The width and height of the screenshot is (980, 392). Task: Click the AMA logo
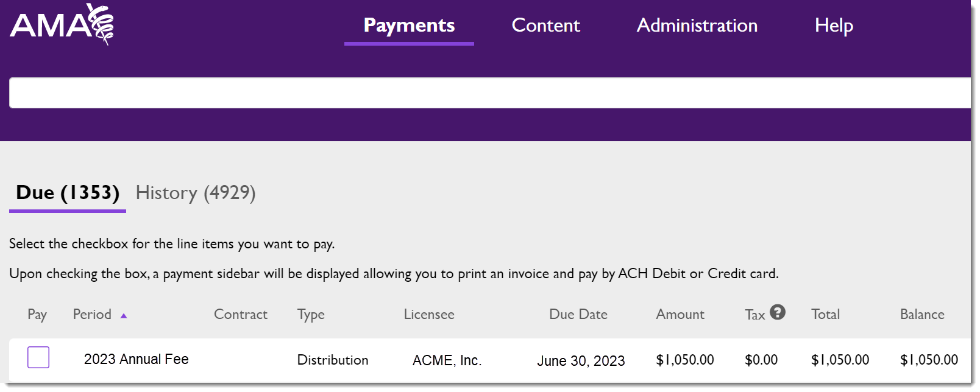(62, 24)
